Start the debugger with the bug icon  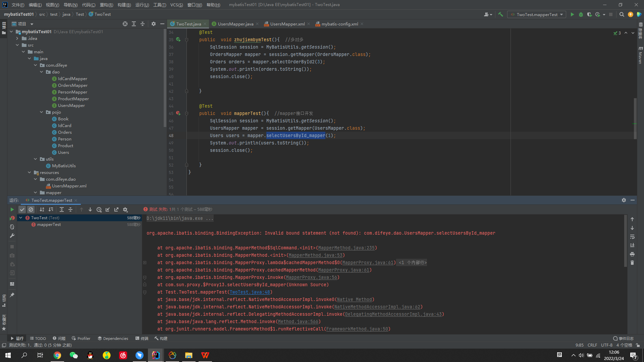pos(581,14)
